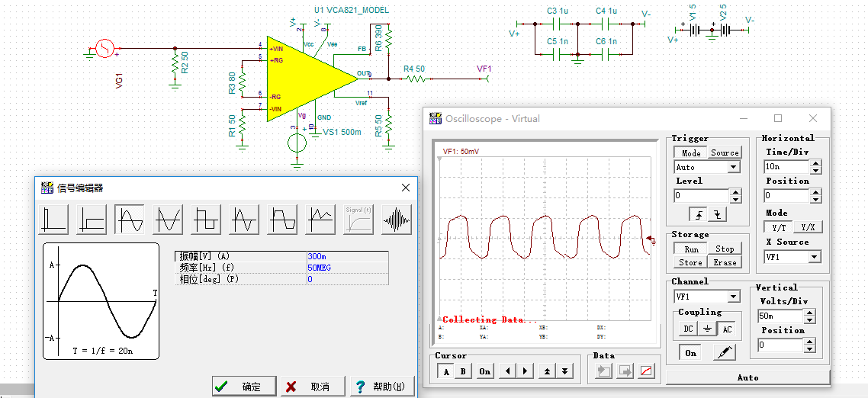Click the VS1 voltage source symbol

[297, 143]
